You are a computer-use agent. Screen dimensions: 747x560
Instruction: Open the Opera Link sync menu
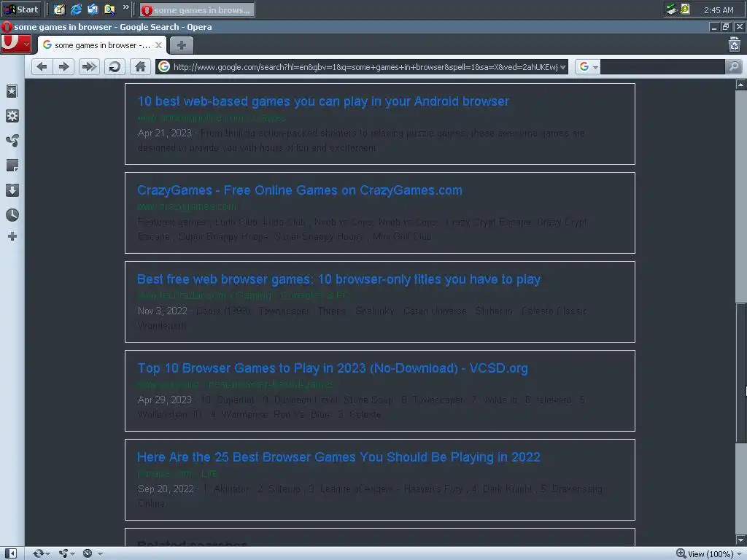coord(41,553)
